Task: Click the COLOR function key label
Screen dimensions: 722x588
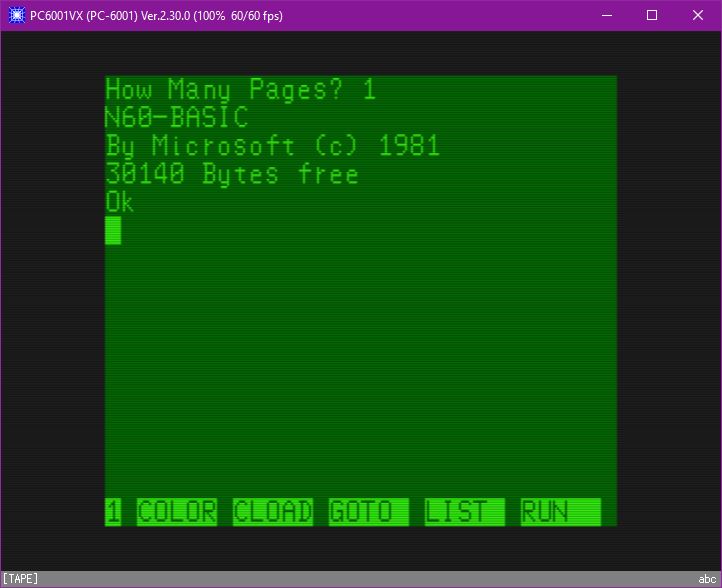Action: pyautogui.click(x=177, y=512)
